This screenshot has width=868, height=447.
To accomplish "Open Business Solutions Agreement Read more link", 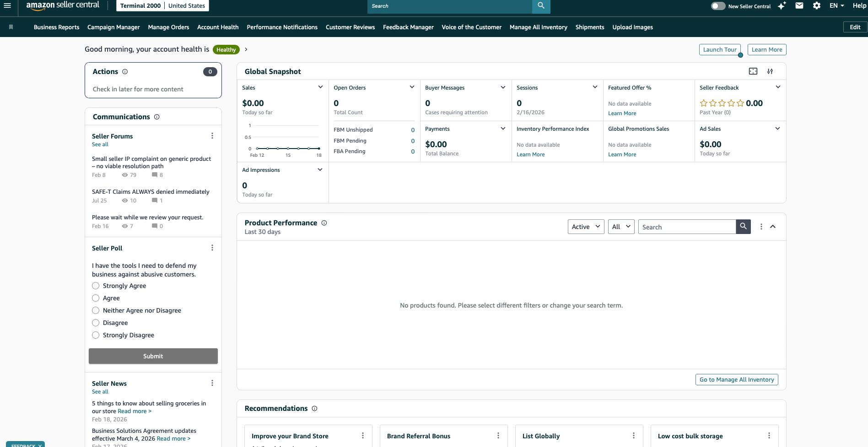I will 173,438.
